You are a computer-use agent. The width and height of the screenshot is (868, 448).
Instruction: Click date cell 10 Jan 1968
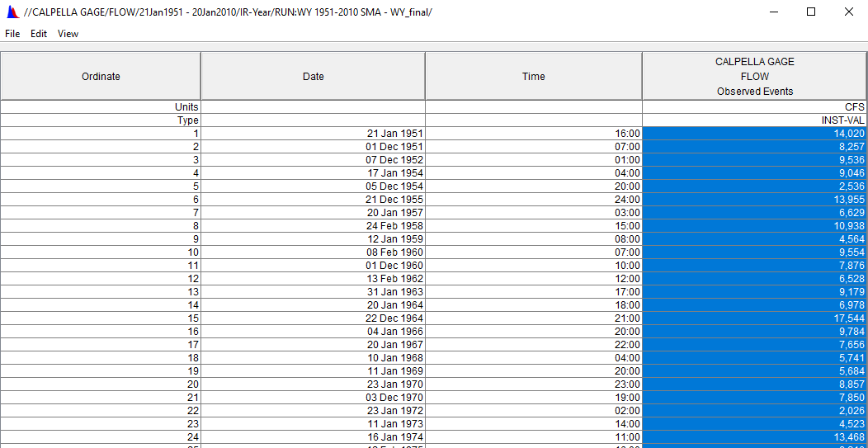pos(314,358)
